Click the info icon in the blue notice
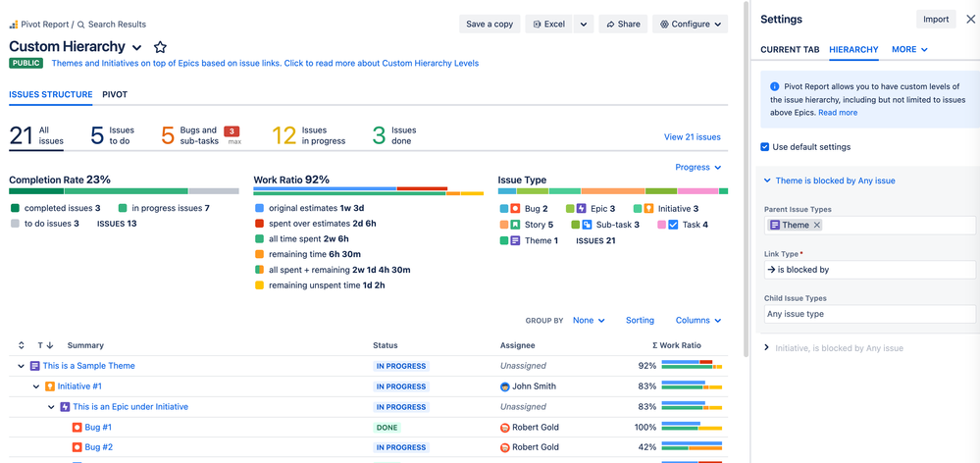980x463 pixels. 774,86
